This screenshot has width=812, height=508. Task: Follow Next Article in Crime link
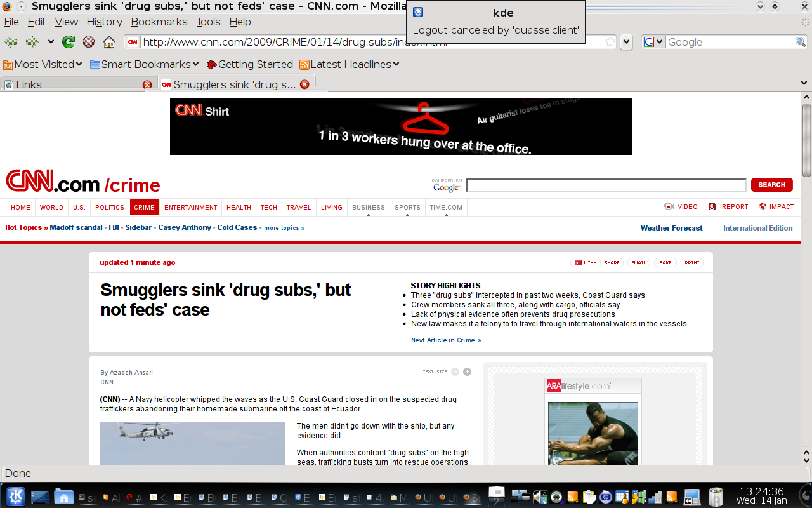click(446, 340)
